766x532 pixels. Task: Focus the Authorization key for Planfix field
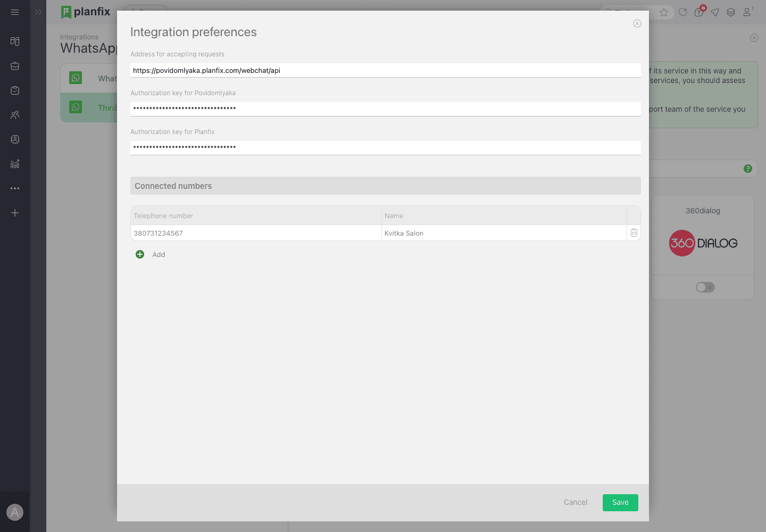pyautogui.click(x=386, y=148)
